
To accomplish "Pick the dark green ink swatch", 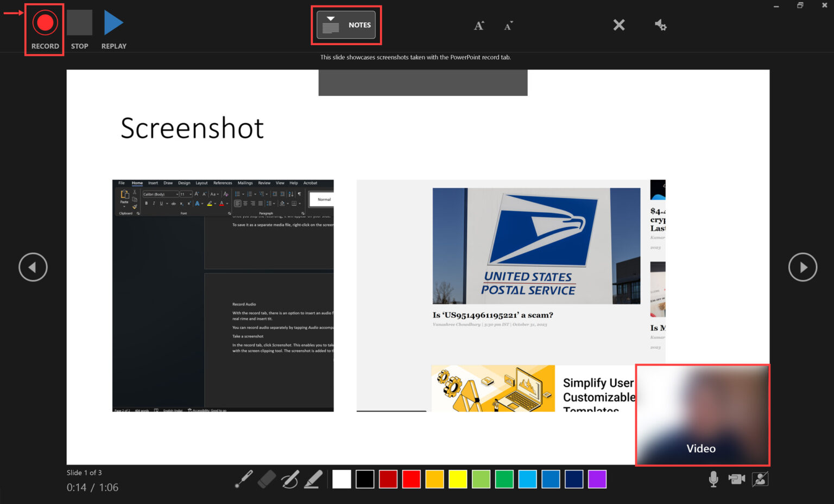I will [504, 479].
